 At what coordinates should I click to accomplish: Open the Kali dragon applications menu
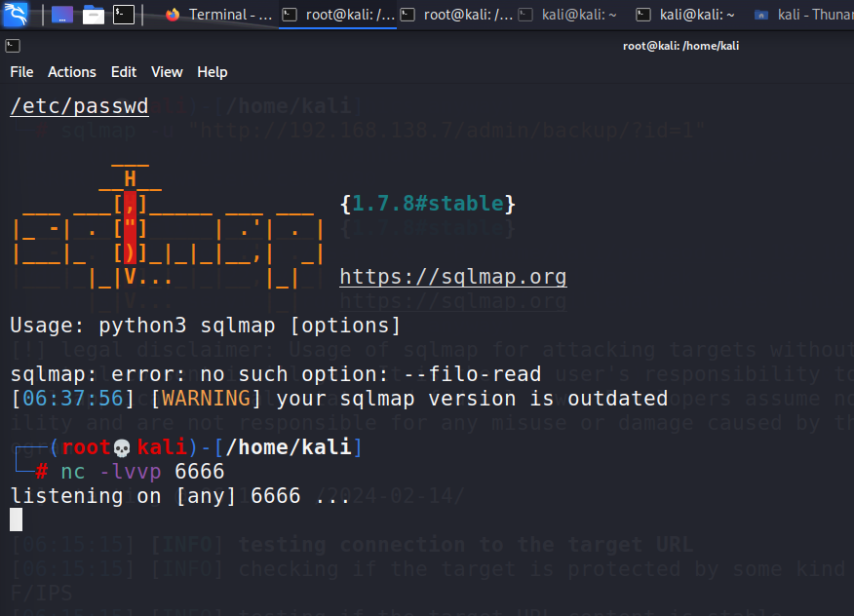(16, 15)
